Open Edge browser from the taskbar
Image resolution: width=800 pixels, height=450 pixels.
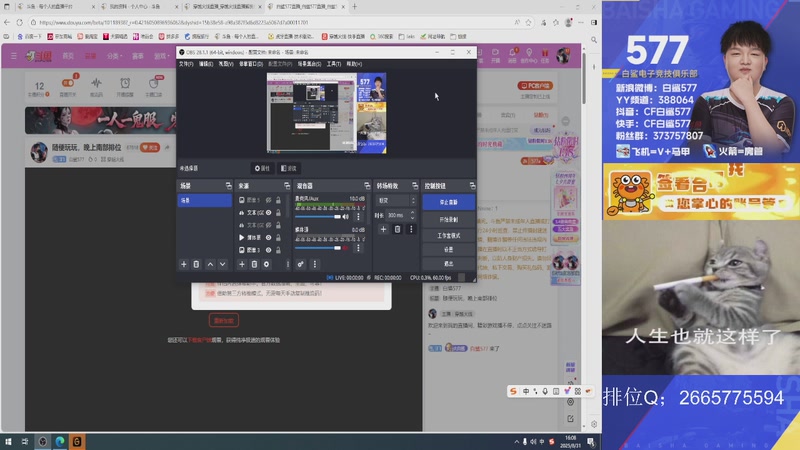click(60, 441)
